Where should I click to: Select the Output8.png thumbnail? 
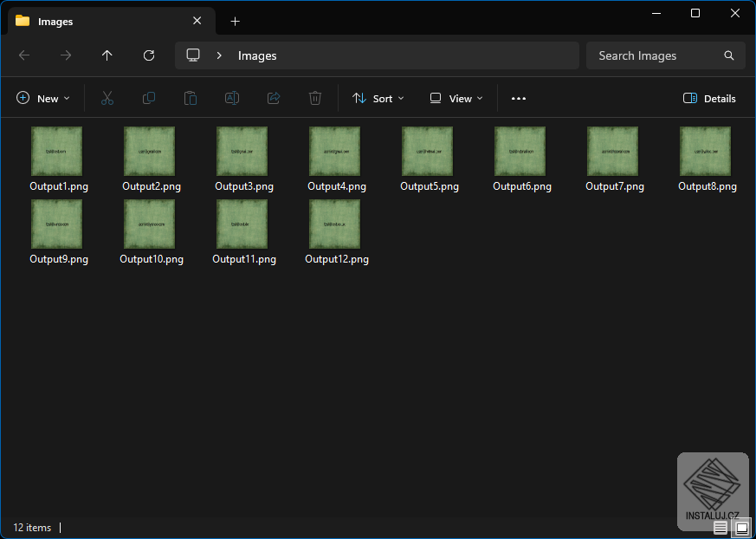tap(705, 151)
